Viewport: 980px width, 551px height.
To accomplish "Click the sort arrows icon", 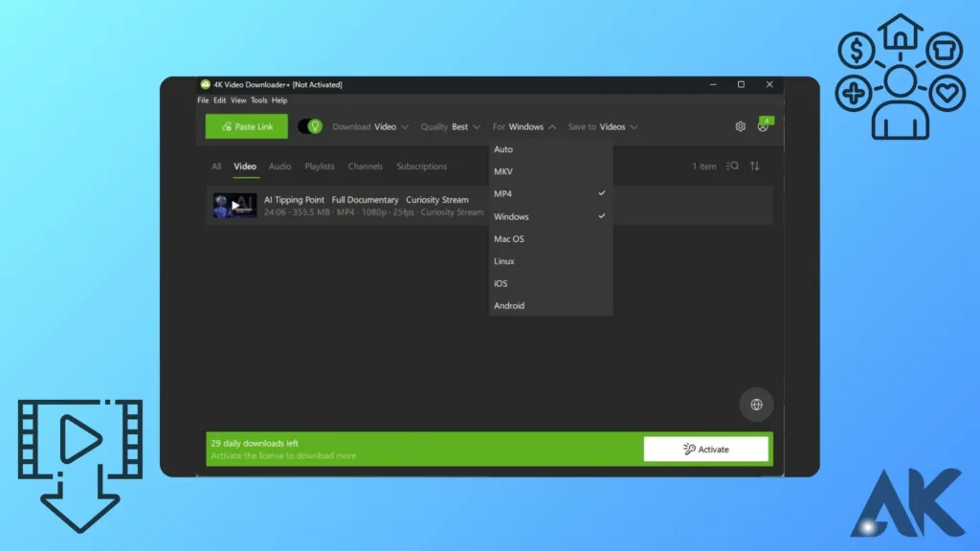I will (754, 166).
